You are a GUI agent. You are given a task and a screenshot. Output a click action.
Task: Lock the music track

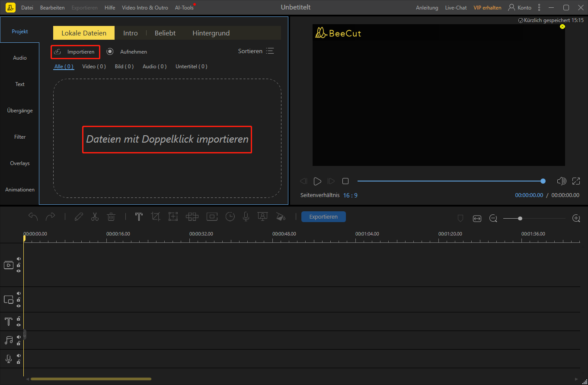tap(19, 343)
